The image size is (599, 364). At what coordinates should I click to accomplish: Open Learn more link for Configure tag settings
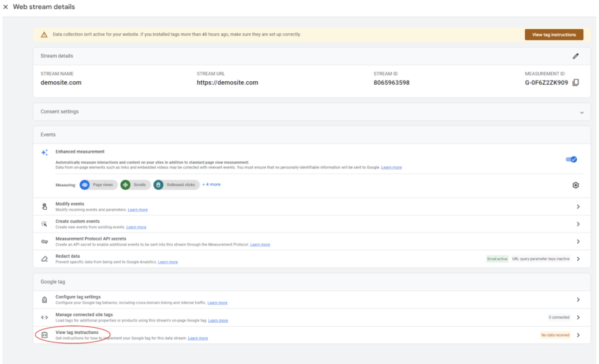(218, 303)
